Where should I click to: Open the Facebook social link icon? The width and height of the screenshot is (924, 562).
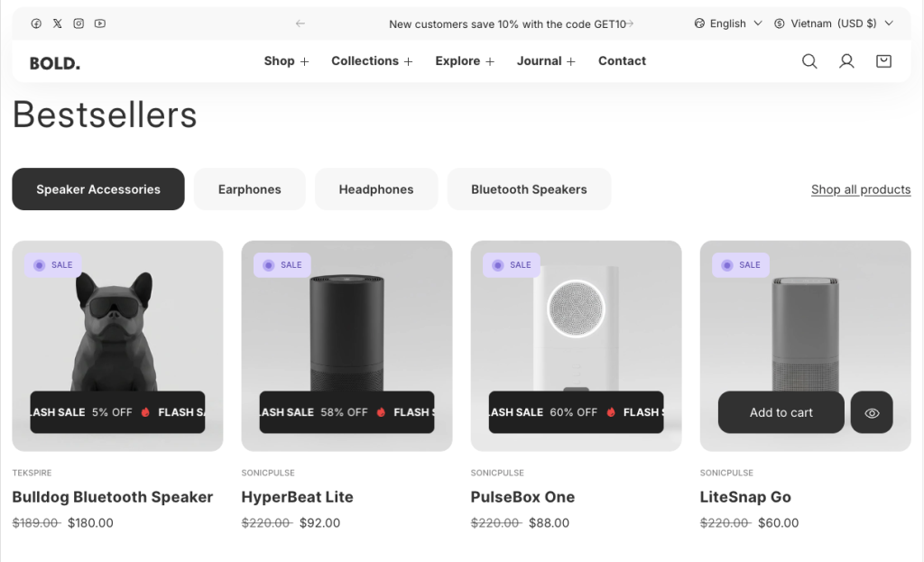click(36, 23)
